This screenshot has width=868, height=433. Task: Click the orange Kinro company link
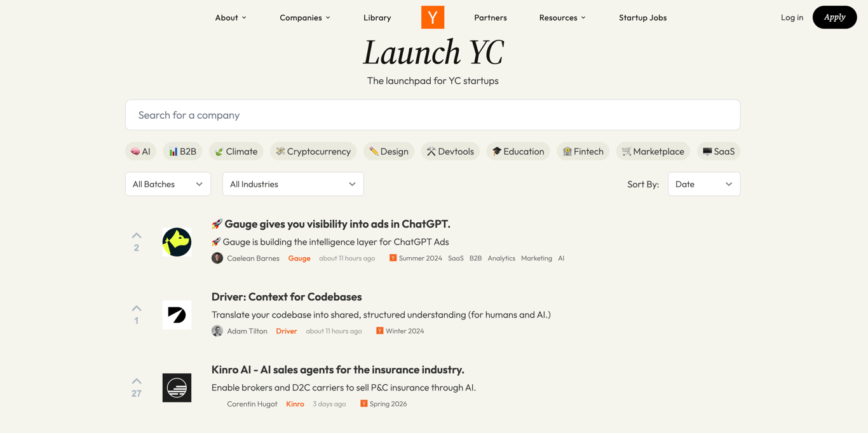(x=295, y=404)
